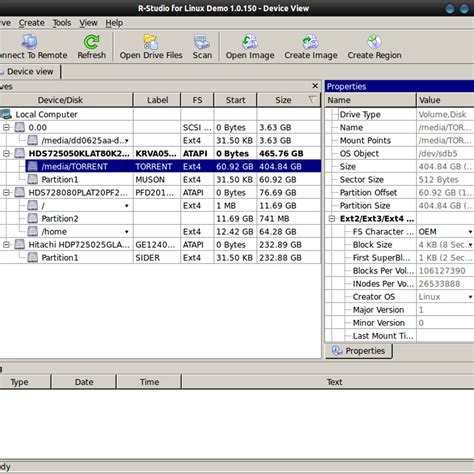Open the dropdown arrow on the / row
The height and width of the screenshot is (474, 474).
(x=127, y=206)
